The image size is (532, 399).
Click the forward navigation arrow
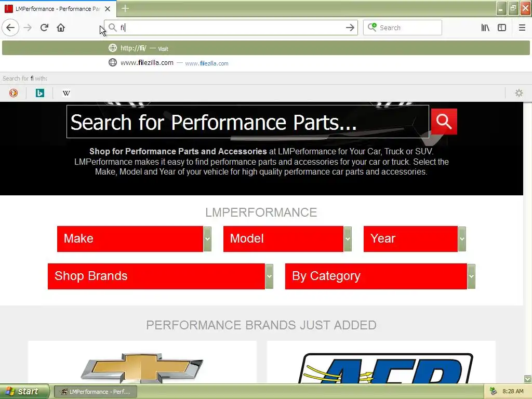pos(28,28)
